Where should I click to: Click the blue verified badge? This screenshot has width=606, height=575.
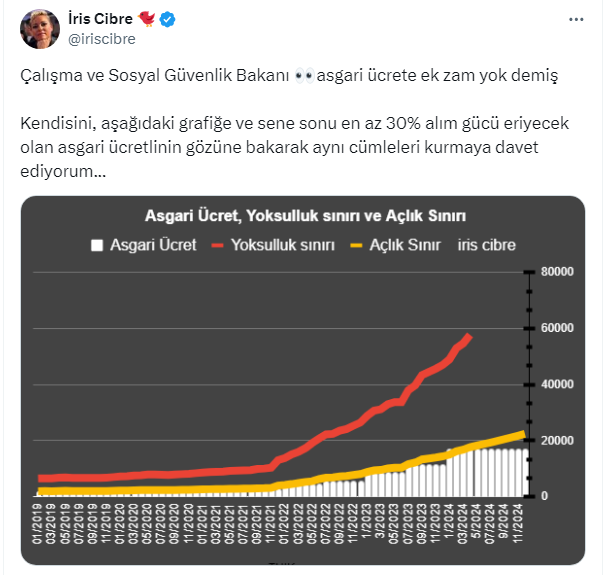click(x=174, y=20)
